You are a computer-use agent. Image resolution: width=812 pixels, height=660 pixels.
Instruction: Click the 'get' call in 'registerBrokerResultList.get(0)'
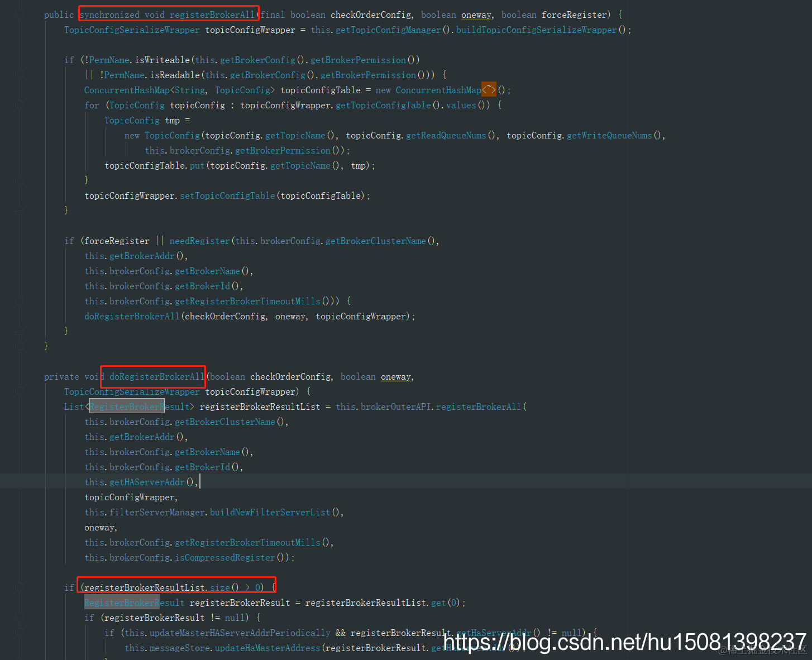point(438,603)
